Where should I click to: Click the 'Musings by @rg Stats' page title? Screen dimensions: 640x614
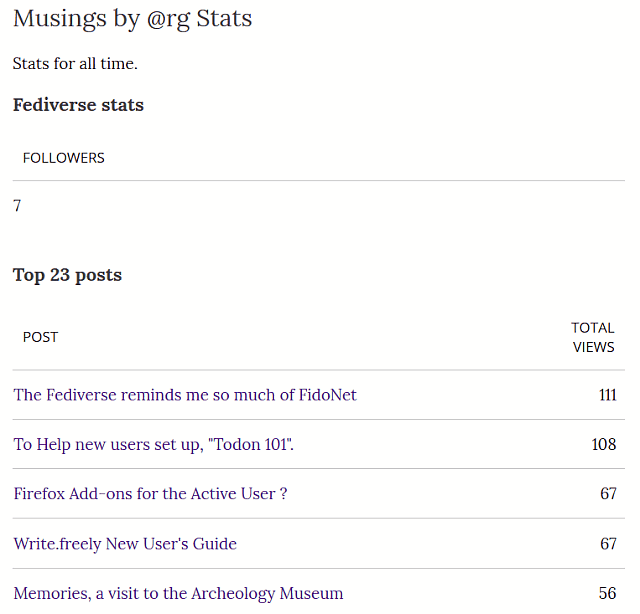[x=133, y=19]
